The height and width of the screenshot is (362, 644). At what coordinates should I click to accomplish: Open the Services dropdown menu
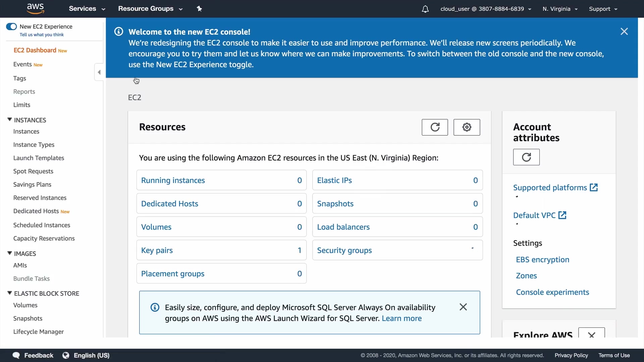(87, 9)
